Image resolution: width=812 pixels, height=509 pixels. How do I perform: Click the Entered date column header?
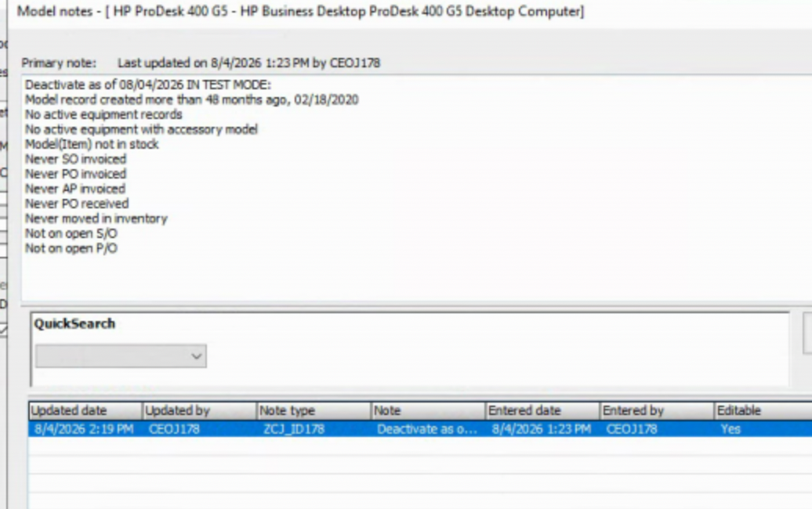point(542,410)
